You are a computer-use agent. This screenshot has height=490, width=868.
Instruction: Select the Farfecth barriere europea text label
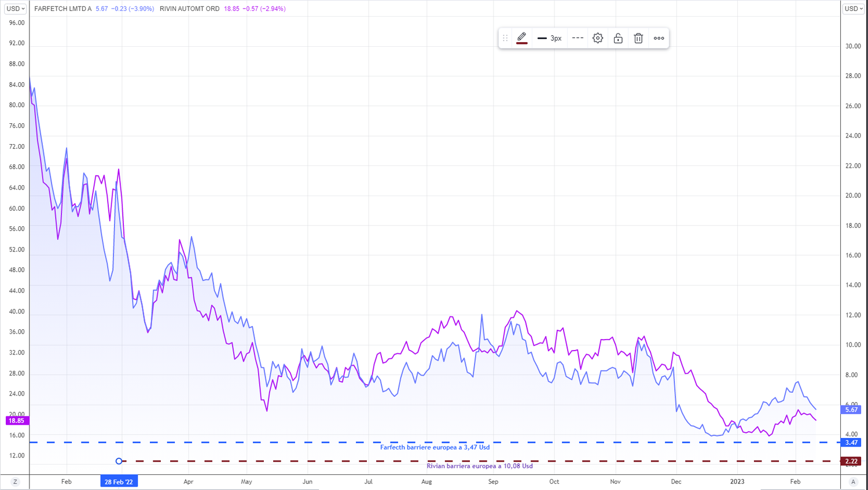point(435,447)
